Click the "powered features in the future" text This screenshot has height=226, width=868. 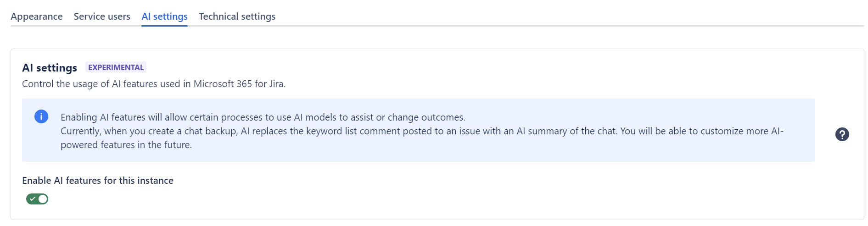(x=126, y=145)
